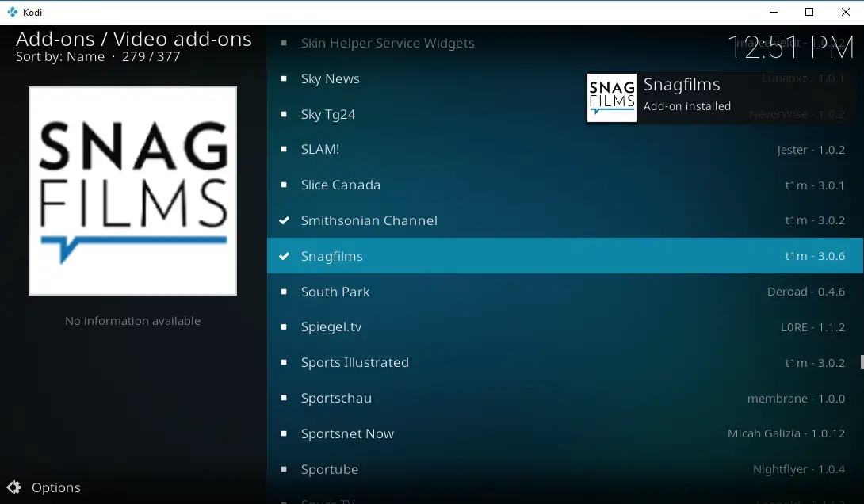Click the Jester - 1.0.2 text
This screenshot has width=864, height=504.
pos(811,150)
